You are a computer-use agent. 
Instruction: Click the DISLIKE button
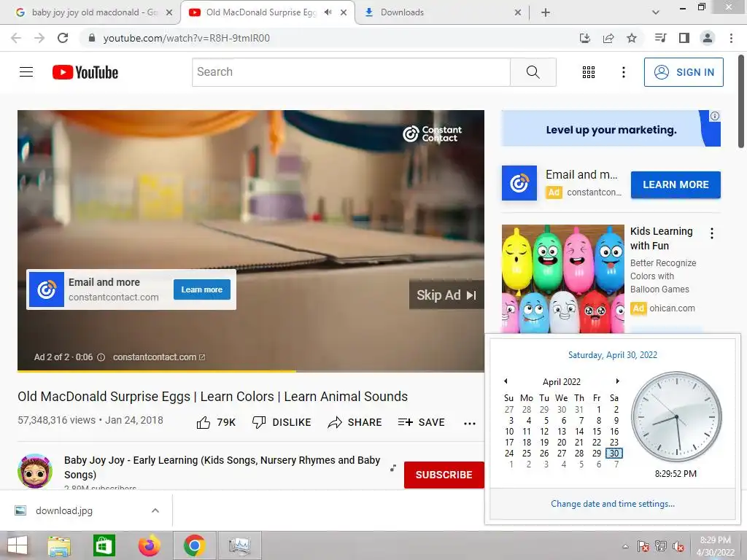pyautogui.click(x=282, y=422)
